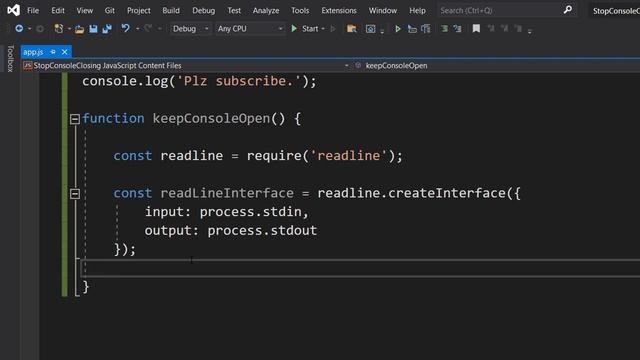The width and height of the screenshot is (640, 360).
Task: Click the JS project icon in navigation bar
Action: coord(28,65)
